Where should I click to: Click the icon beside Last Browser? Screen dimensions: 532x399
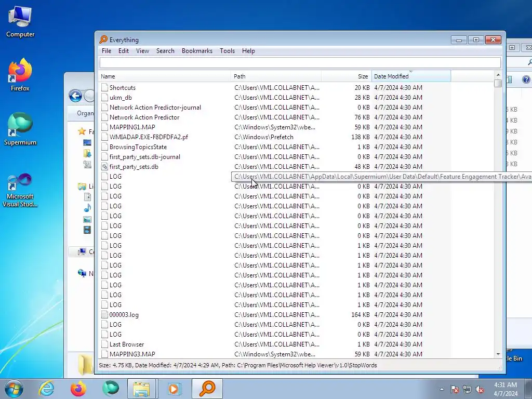(104, 344)
